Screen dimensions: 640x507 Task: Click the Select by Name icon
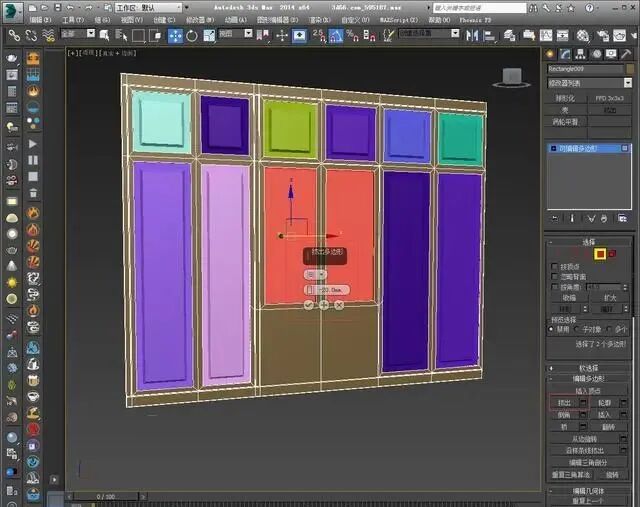pyautogui.click(x=121, y=36)
